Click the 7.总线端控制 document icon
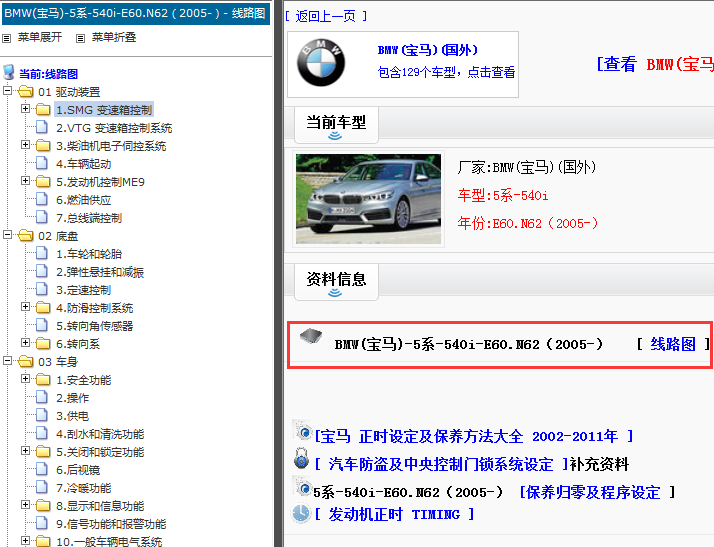This screenshot has height=547, width=714. click(x=41, y=218)
